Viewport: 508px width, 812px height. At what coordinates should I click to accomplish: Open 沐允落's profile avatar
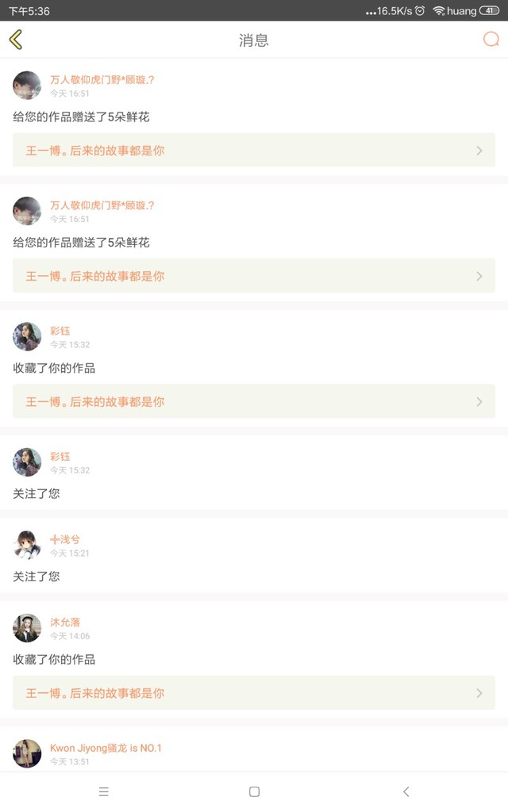(x=27, y=628)
